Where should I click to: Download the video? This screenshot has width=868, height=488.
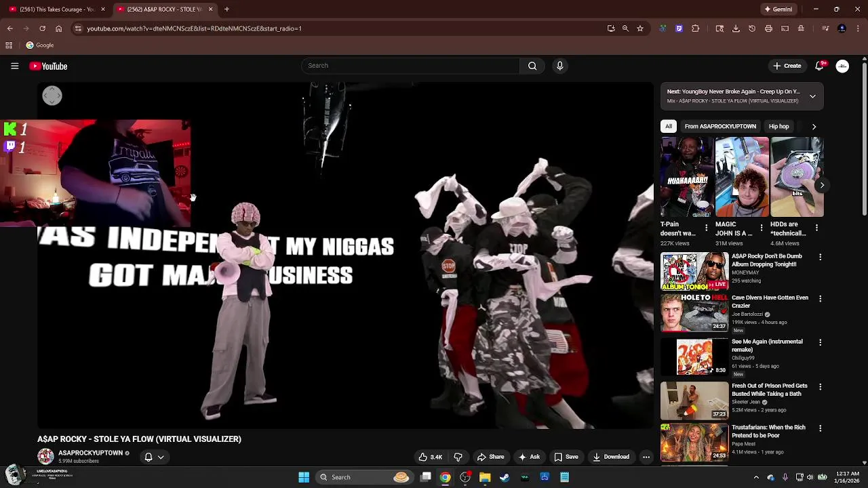tap(611, 457)
